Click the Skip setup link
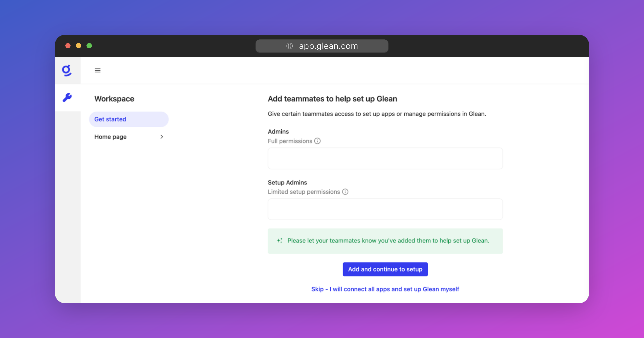This screenshot has height=338, width=644. [385, 289]
